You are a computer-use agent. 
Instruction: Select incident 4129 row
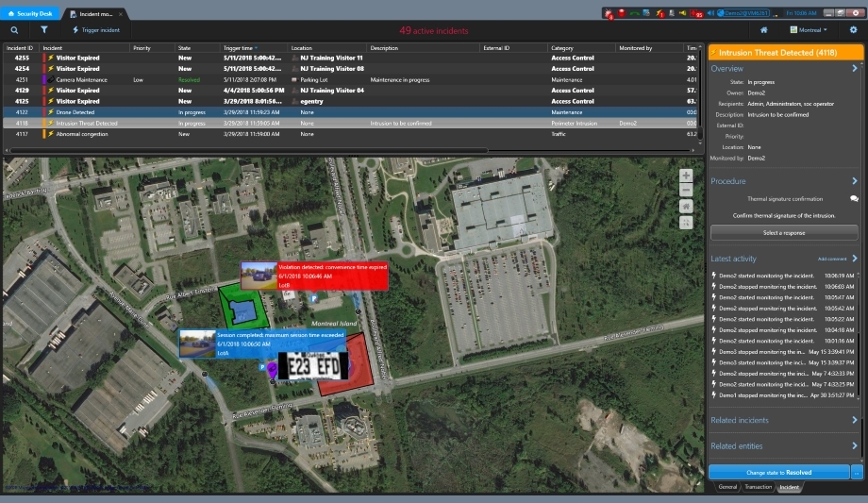[351, 91]
